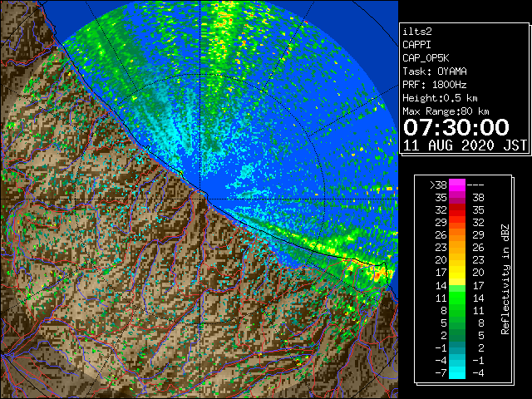
Task: Click the red 32 dBZ legend swatch
Action: point(457,210)
